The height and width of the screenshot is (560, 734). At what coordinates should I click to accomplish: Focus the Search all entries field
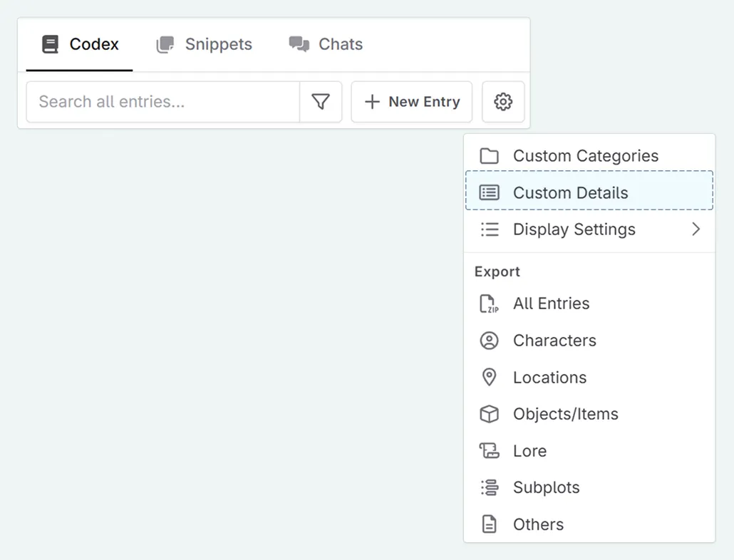[162, 102]
